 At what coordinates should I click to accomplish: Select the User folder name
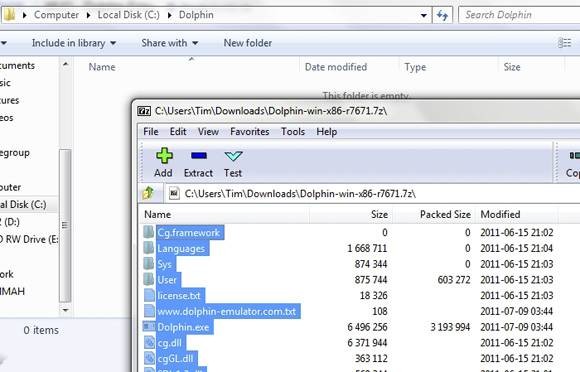pos(167,280)
